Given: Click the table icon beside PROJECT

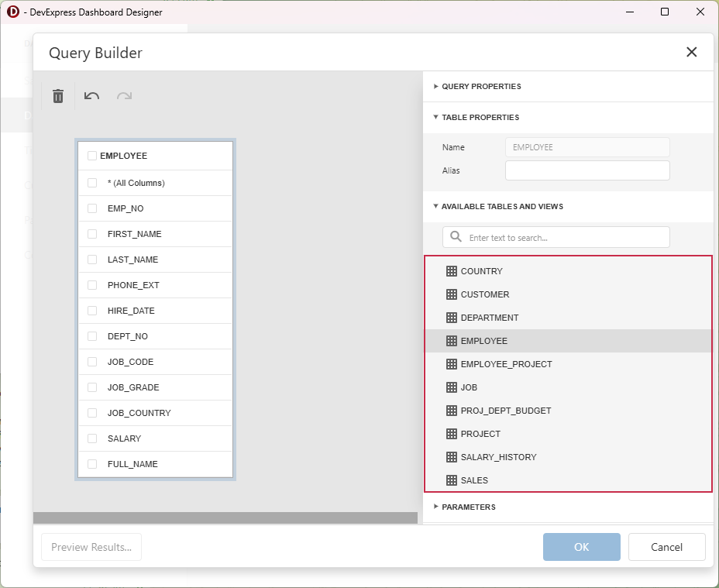Looking at the screenshot, I should [451, 434].
